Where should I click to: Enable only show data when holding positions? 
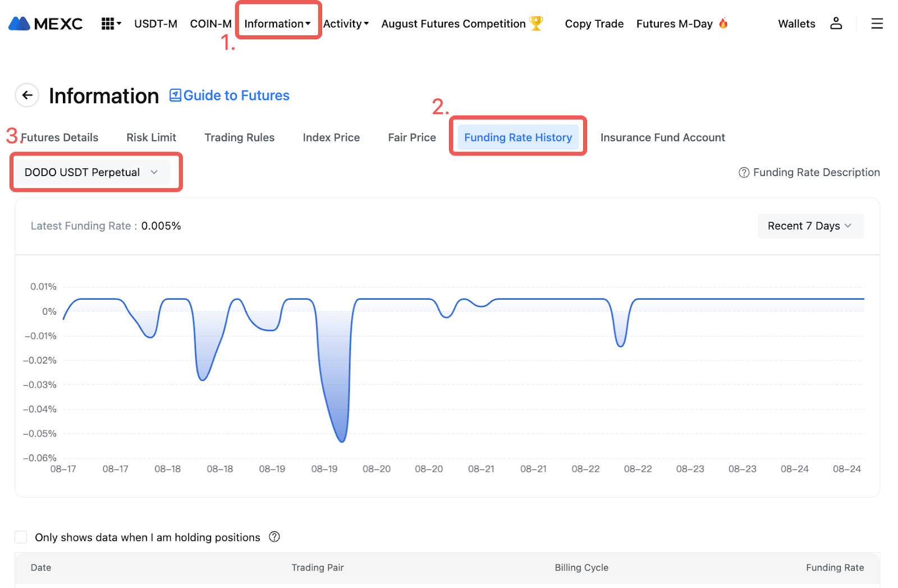21,537
